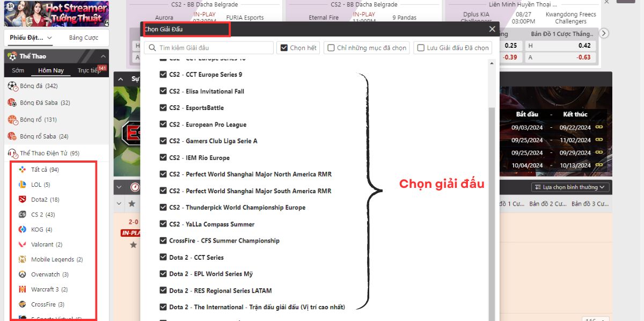
Task: Uncheck CS2 - YaLLa Compass Summer
Action: tap(163, 224)
